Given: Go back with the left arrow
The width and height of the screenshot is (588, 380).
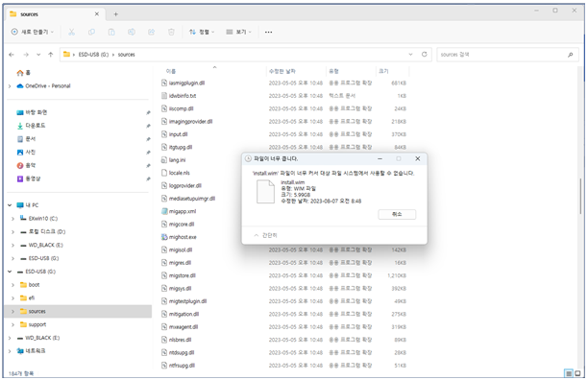Looking at the screenshot, I should tap(12, 55).
